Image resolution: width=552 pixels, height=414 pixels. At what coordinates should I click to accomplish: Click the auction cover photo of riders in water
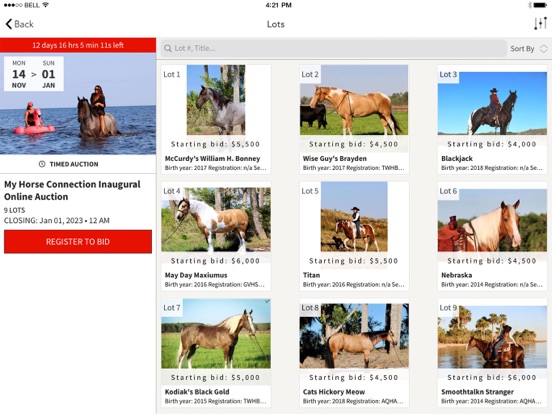point(78,104)
